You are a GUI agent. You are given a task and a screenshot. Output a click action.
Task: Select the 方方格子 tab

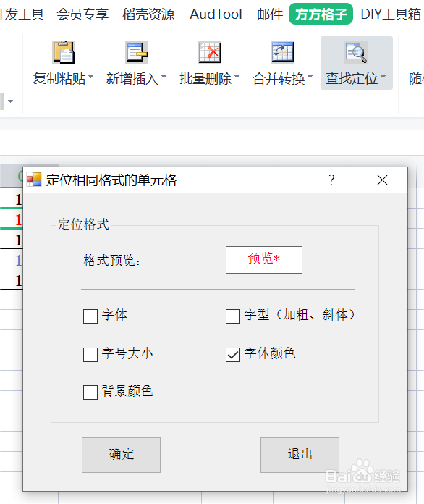point(321,14)
